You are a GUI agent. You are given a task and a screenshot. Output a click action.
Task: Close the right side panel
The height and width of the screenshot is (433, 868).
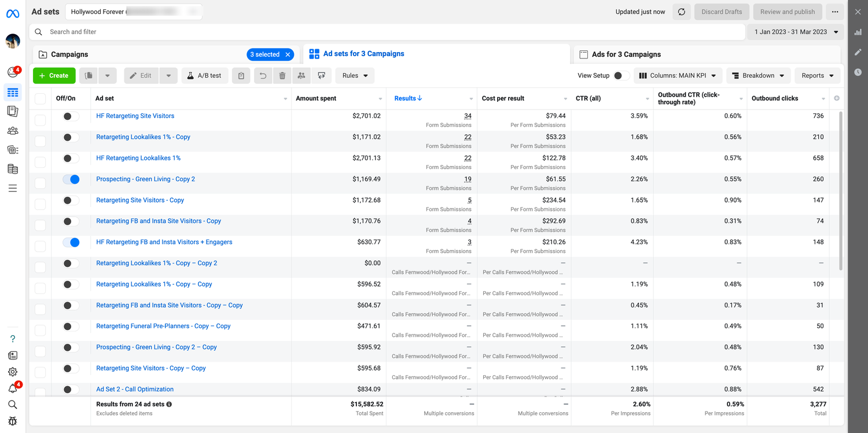[858, 12]
